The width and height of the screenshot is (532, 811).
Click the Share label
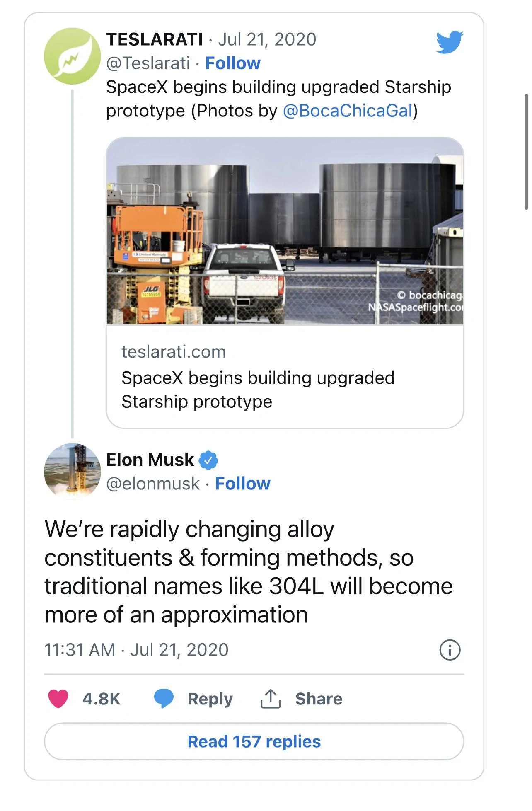pos(319,699)
